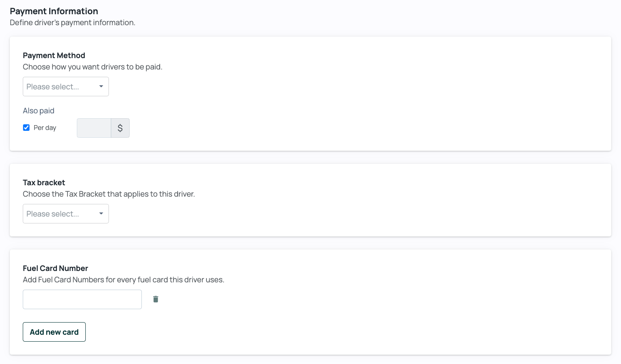Click inside the per day amount field
Screen dimensions: 621x364
coord(93,128)
